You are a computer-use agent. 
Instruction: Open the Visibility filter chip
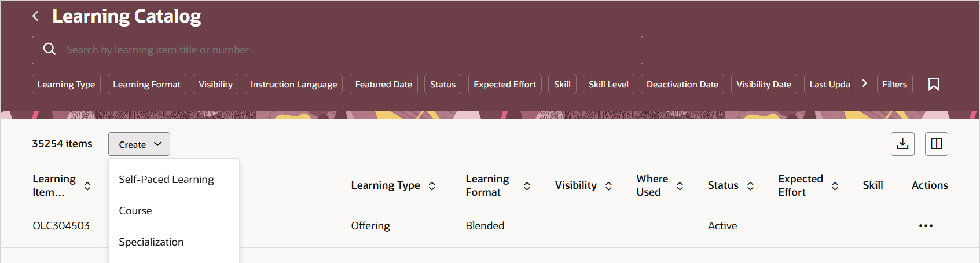click(x=215, y=84)
